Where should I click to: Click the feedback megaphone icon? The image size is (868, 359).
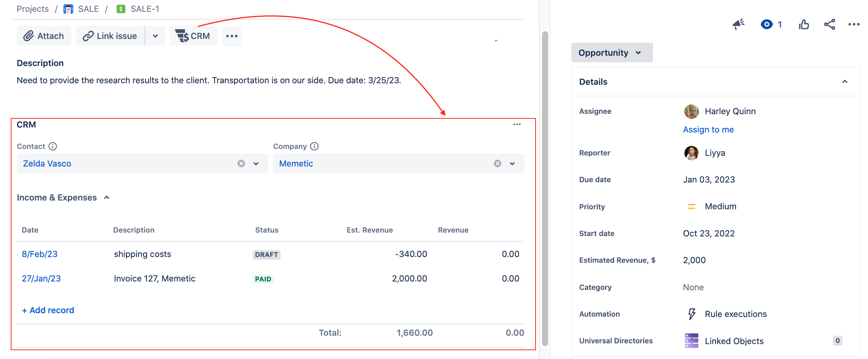(738, 24)
